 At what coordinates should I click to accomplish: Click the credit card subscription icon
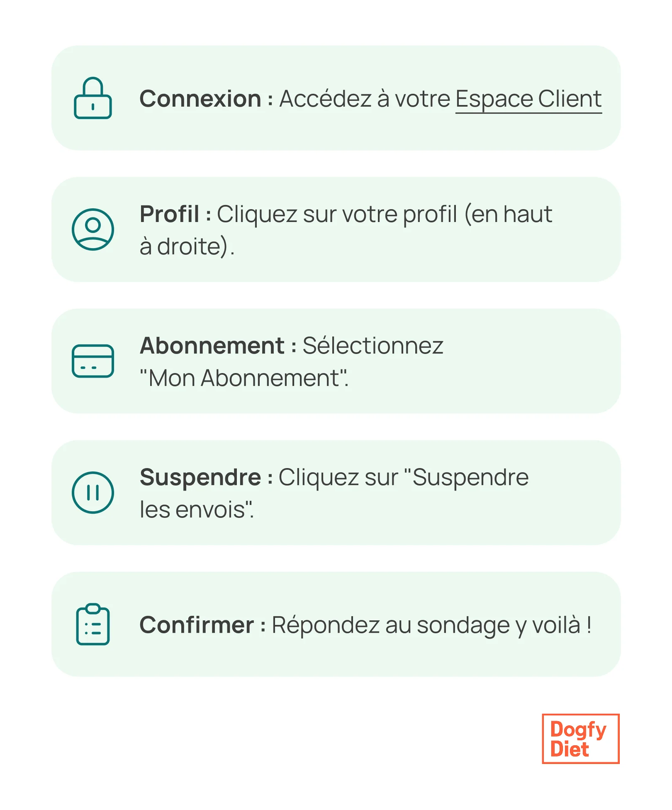pyautogui.click(x=93, y=361)
